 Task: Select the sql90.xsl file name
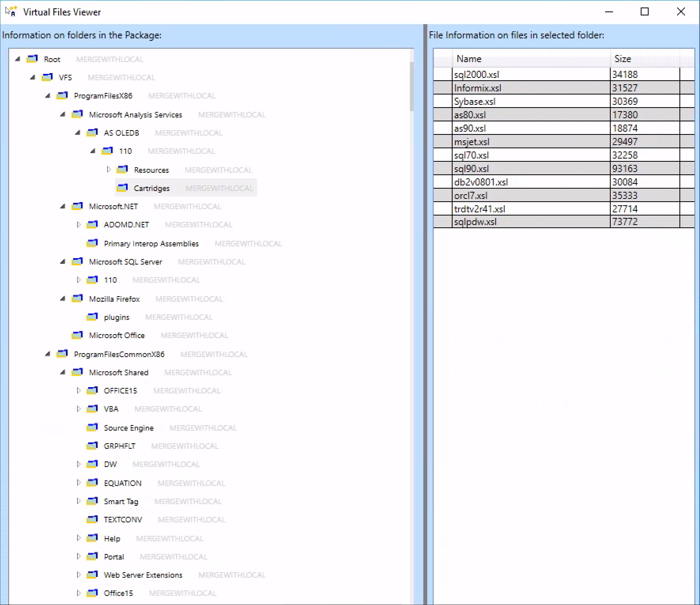click(x=472, y=168)
